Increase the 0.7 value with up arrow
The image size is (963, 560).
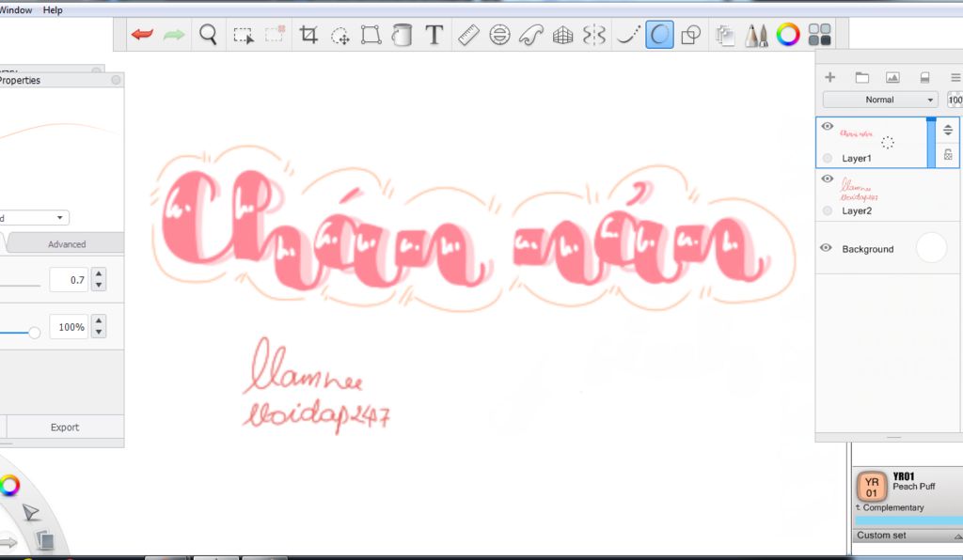[99, 273]
